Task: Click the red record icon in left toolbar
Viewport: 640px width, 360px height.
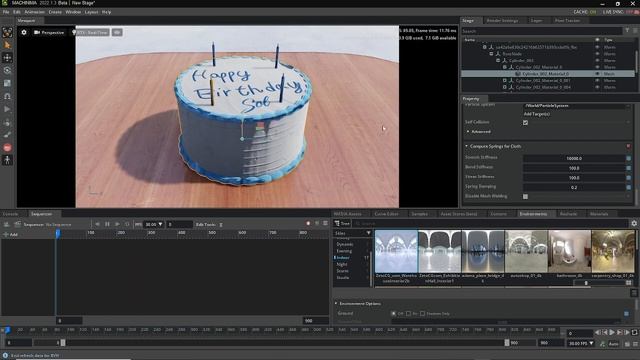Action: pyautogui.click(x=7, y=148)
